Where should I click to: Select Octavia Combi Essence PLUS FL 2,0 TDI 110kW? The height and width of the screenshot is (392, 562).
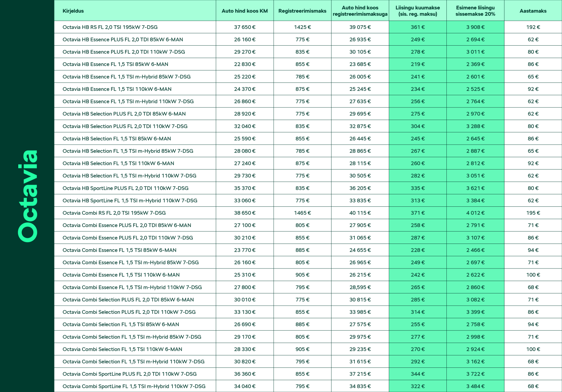coord(128,238)
